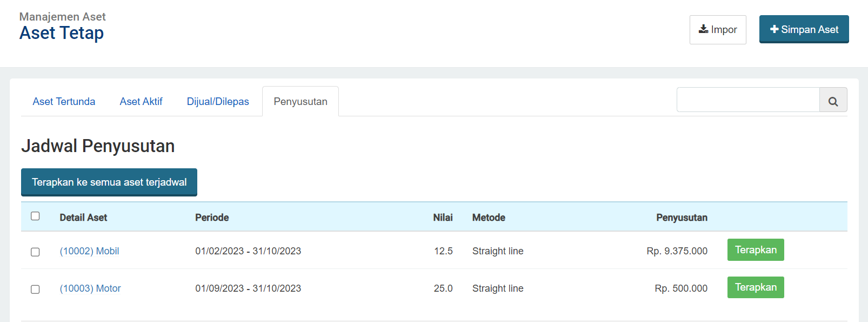Apply depreciation with Terapkan for Mobil row
The image size is (868, 322).
(x=756, y=250)
